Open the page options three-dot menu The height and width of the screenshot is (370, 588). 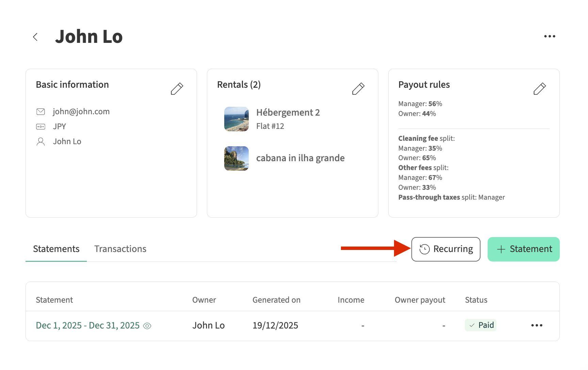(x=549, y=36)
